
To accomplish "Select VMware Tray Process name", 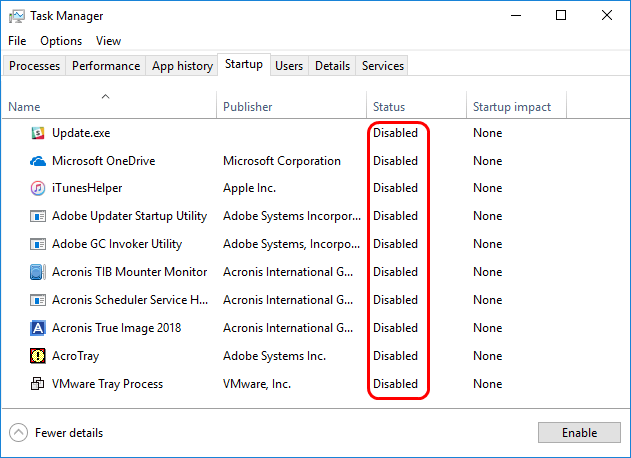I will tap(107, 384).
